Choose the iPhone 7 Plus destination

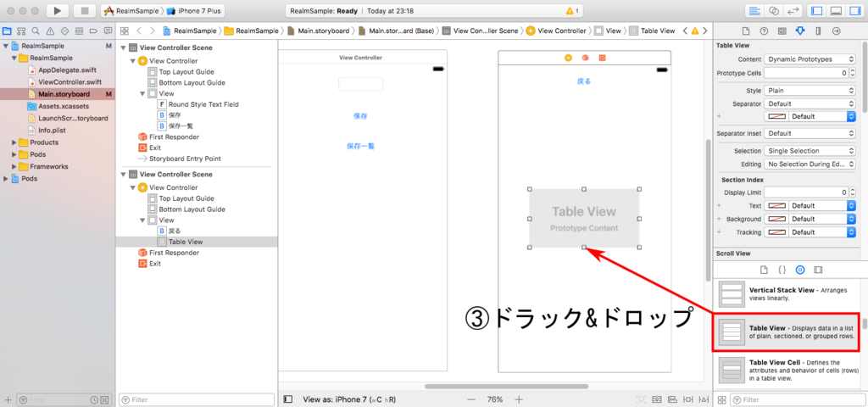[194, 10]
